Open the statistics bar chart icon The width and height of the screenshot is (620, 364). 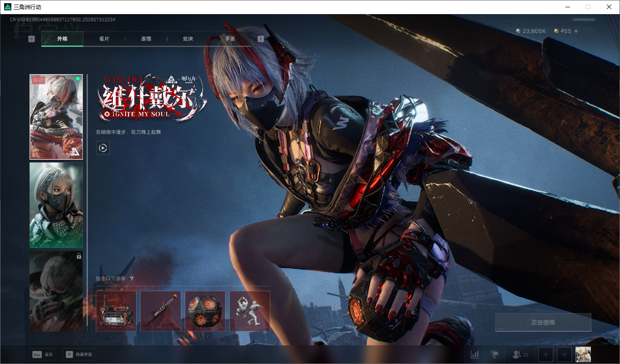point(474,354)
